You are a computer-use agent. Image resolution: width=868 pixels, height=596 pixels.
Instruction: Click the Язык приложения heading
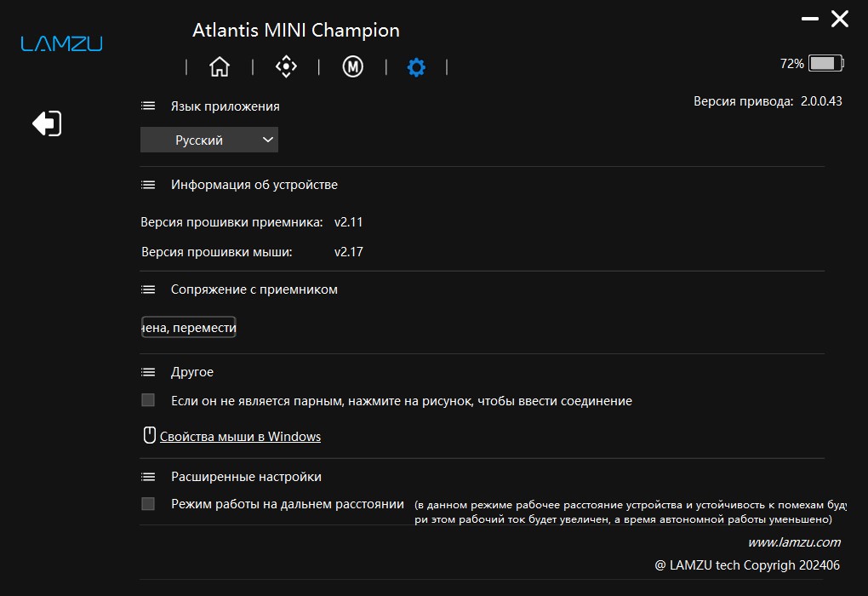click(x=226, y=106)
